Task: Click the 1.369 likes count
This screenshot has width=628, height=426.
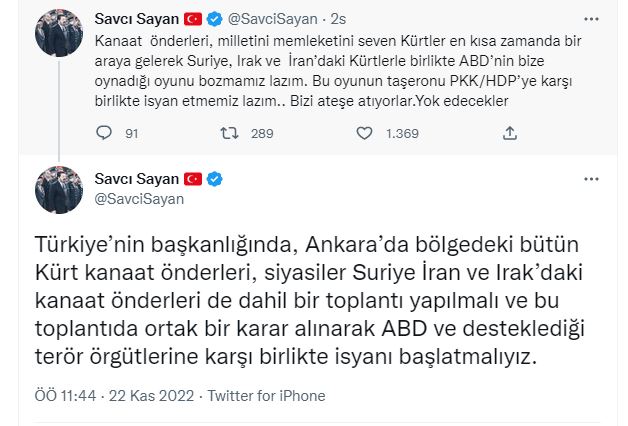Action: click(x=402, y=133)
